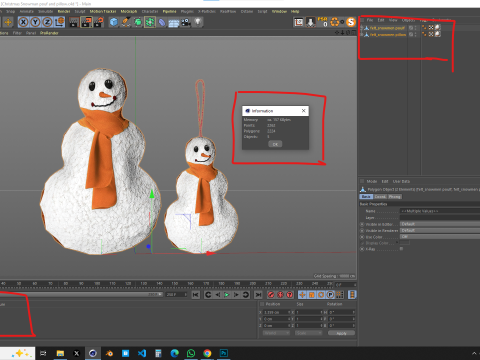The height and width of the screenshot is (360, 480).
Task: Click the Name input field
Action: point(440,211)
